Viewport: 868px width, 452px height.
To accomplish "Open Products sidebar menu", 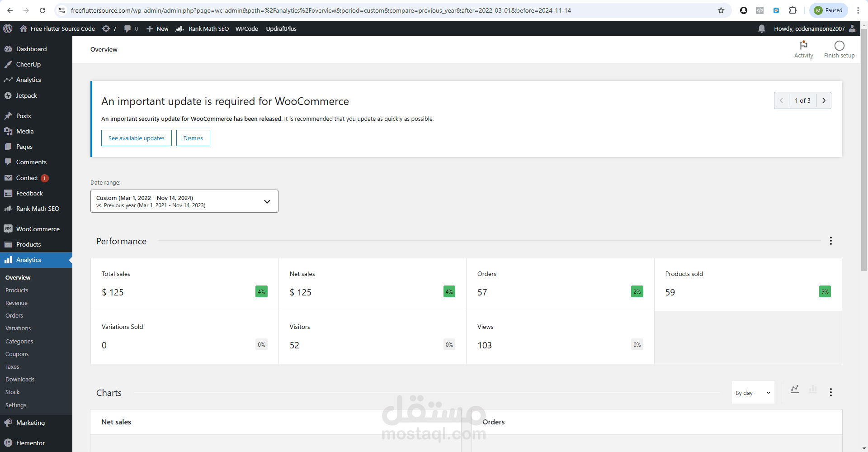I will [x=36, y=244].
